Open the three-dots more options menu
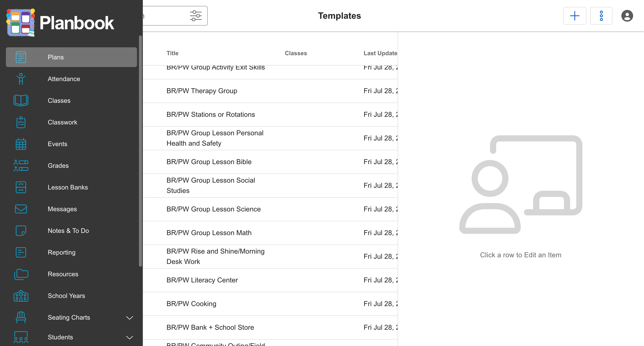 point(601,16)
